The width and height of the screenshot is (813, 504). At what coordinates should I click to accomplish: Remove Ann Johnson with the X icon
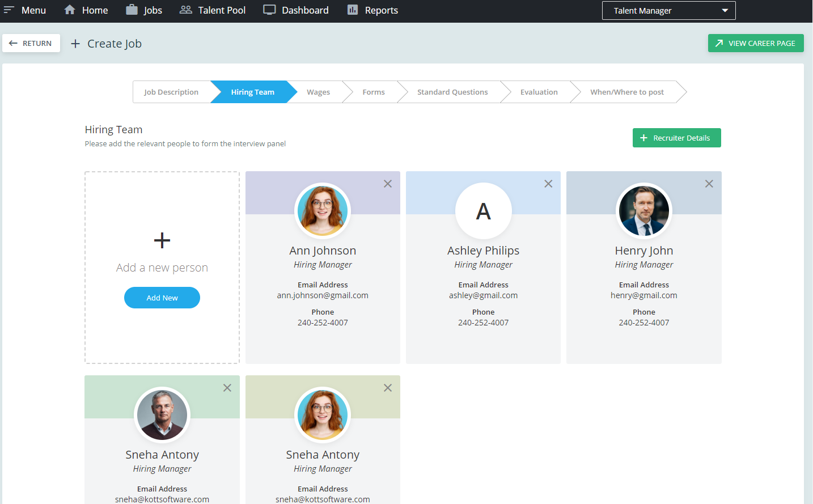[x=388, y=184]
